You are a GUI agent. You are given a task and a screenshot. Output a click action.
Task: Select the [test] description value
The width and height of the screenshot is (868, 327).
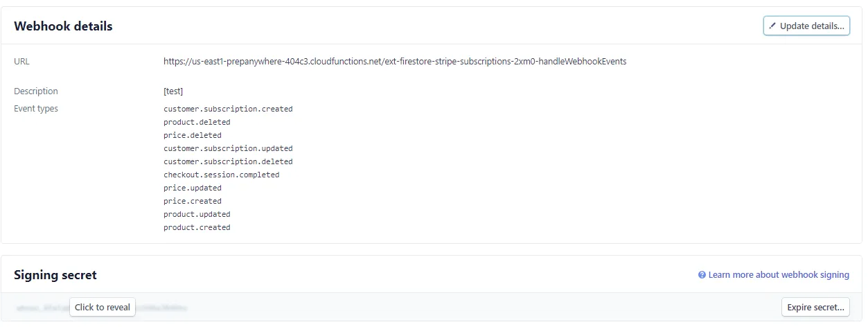pos(173,91)
